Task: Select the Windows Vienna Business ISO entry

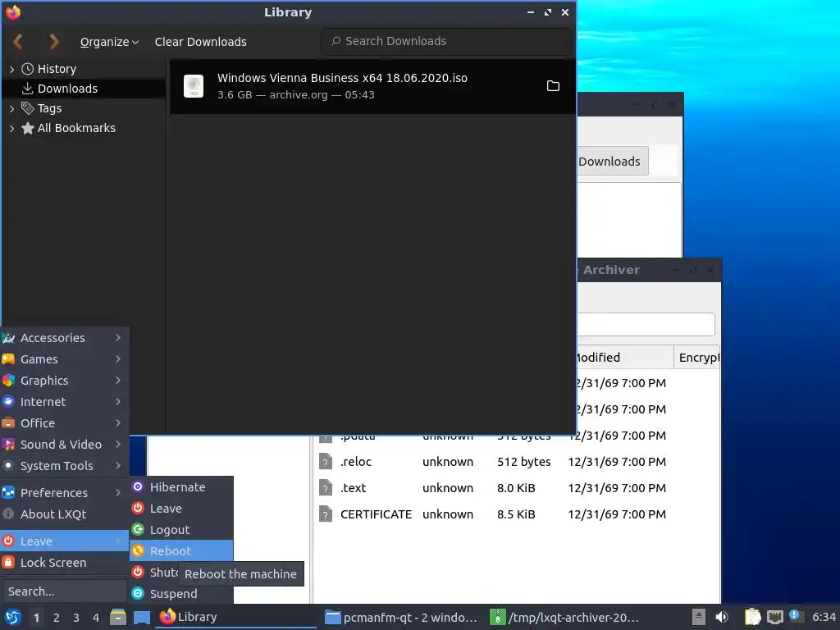Action: (373, 86)
